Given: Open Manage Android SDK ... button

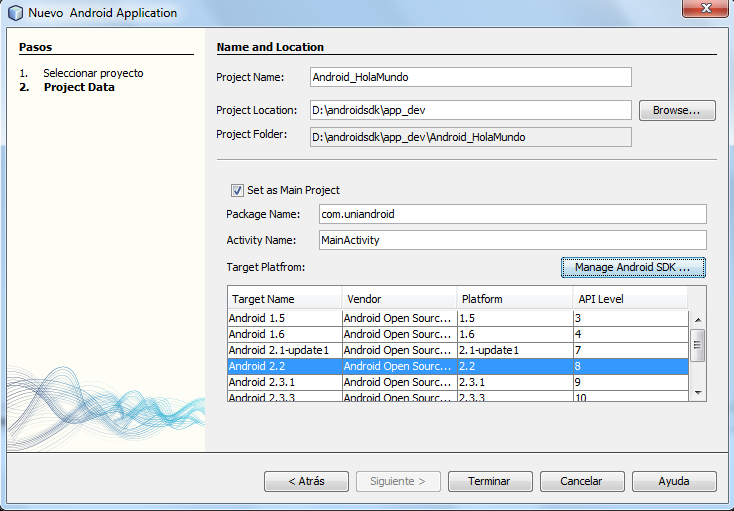Looking at the screenshot, I should (x=633, y=268).
